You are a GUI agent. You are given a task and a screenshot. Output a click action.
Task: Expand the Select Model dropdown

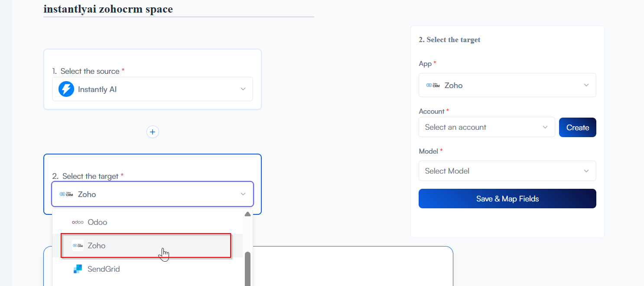[507, 171]
